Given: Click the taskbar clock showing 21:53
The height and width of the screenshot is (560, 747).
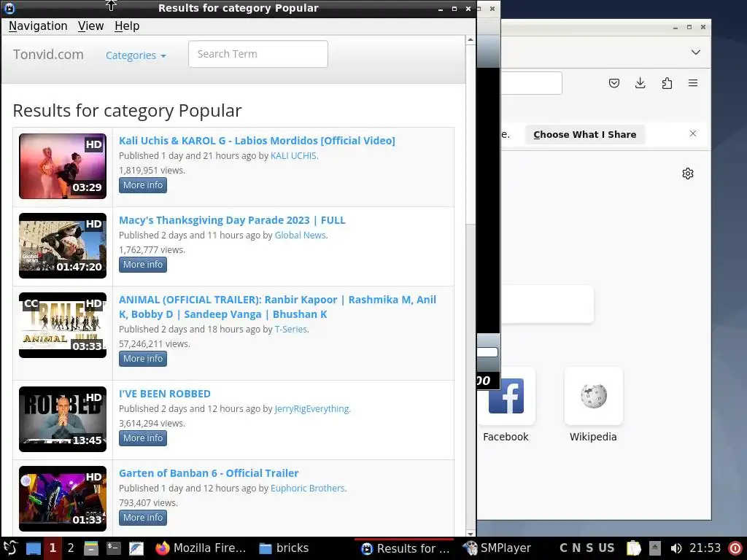Looking at the screenshot, I should [x=705, y=548].
